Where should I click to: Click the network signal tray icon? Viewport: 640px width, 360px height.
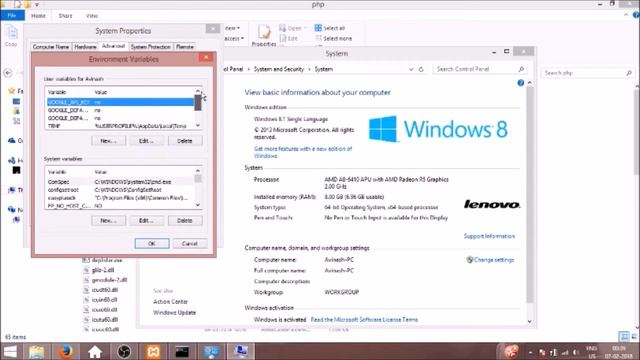click(x=565, y=352)
